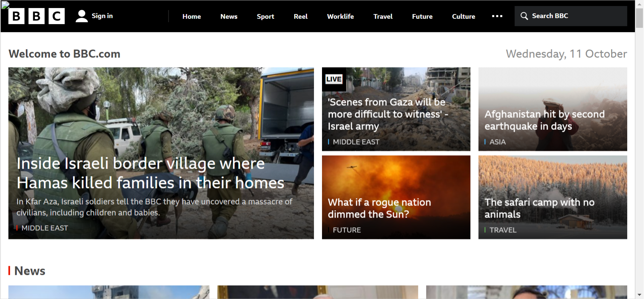This screenshot has width=644, height=299.
Task: Click the News section heading
Action: [x=30, y=271]
